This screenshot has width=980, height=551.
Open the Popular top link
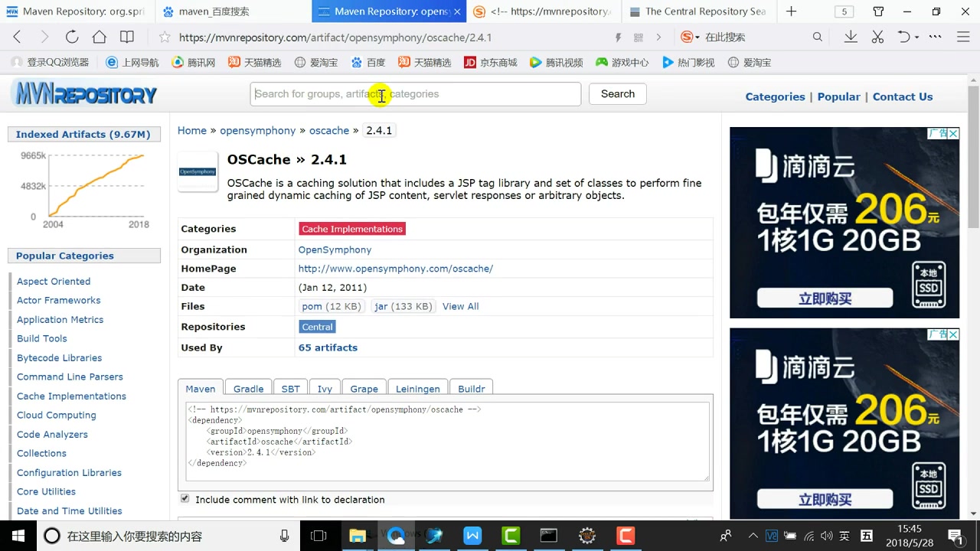click(838, 96)
